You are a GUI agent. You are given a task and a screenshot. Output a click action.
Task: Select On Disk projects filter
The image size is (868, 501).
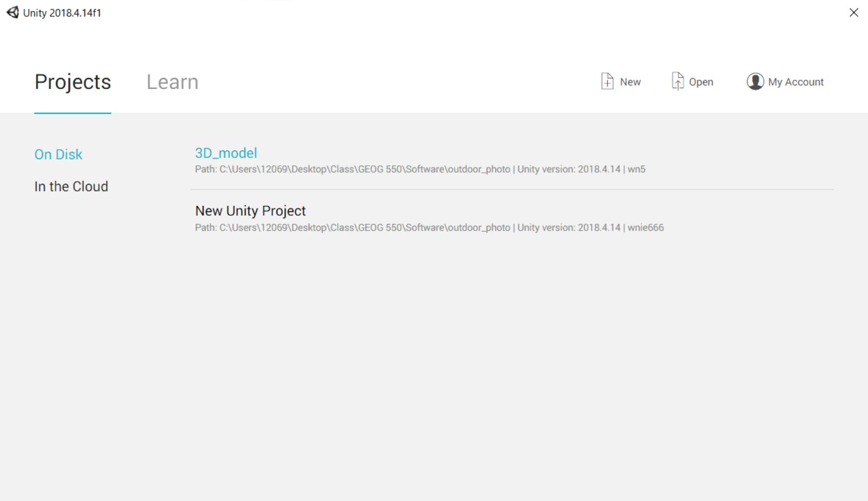point(58,154)
